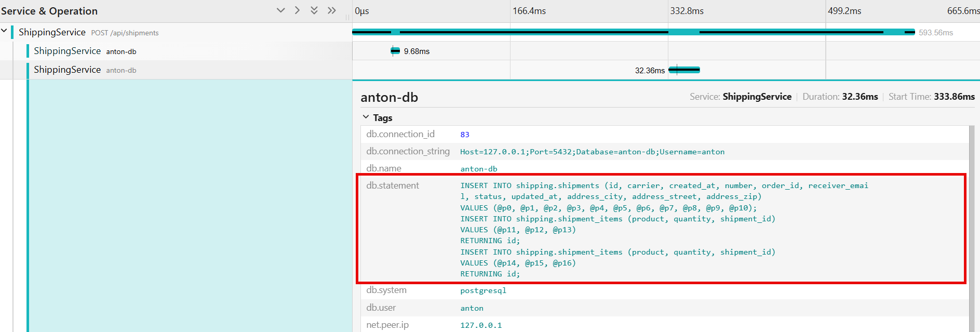Screen dimensions: 980x332
Task: Click the Service & Operation column header
Action: pos(49,11)
